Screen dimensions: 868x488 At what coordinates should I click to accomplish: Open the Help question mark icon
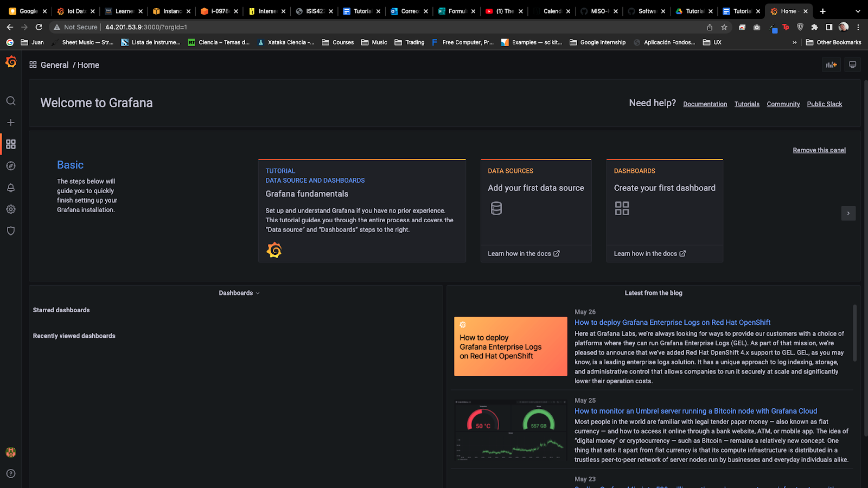click(11, 474)
